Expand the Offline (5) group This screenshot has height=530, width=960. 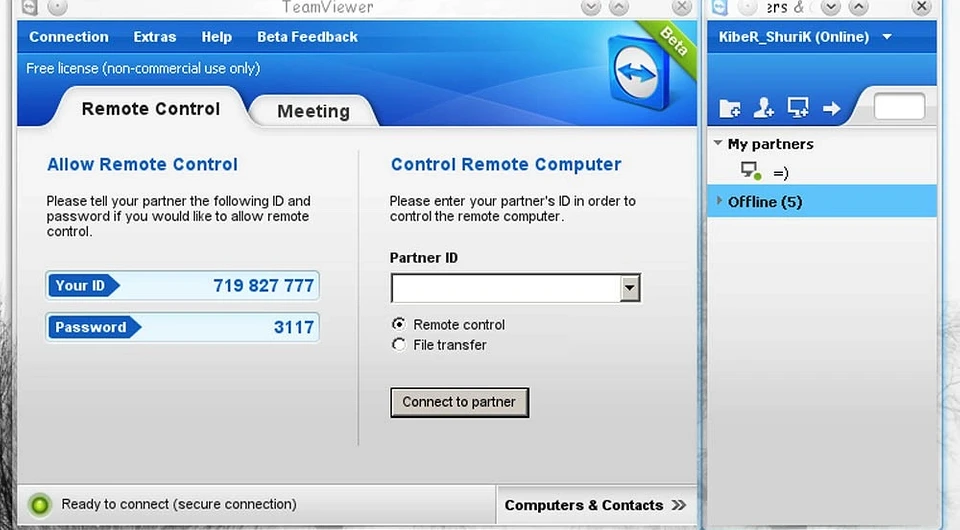click(x=720, y=202)
